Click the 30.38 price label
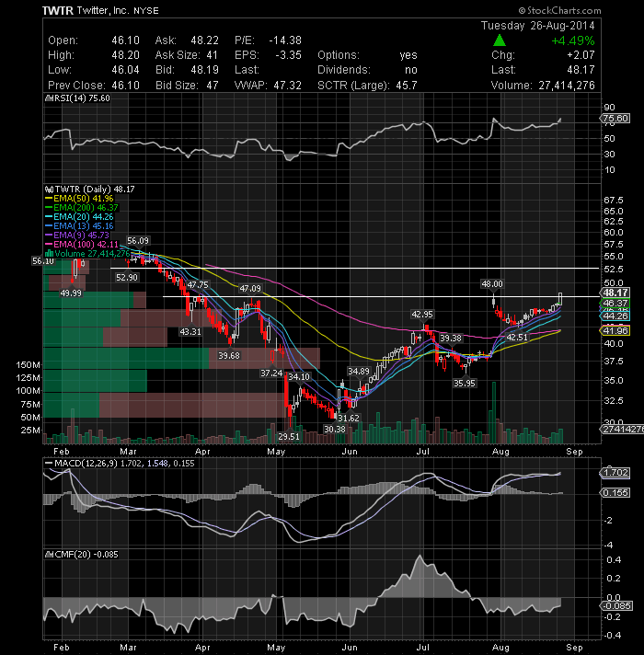The width and height of the screenshot is (644, 655). pyautogui.click(x=335, y=429)
